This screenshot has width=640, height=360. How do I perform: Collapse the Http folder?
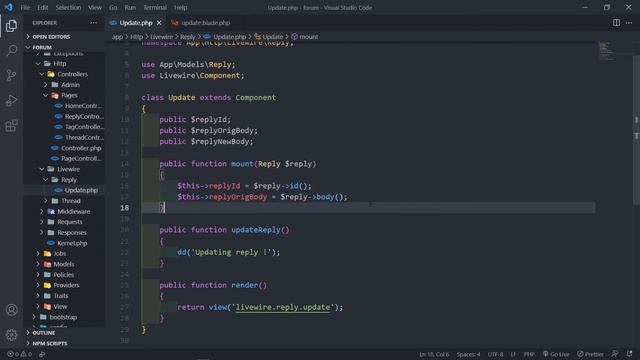(60, 63)
